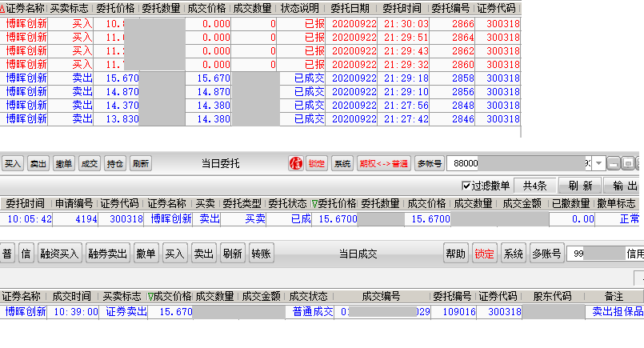Open 持仓 holdings in middle toolbar
Viewport: 644px width, 348px height.
tap(115, 163)
